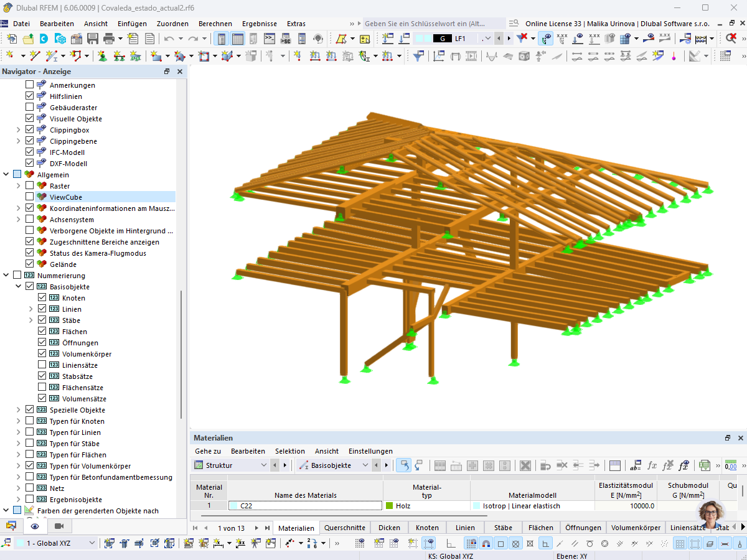
Task: Click the green Holz material color swatch
Action: click(x=390, y=506)
